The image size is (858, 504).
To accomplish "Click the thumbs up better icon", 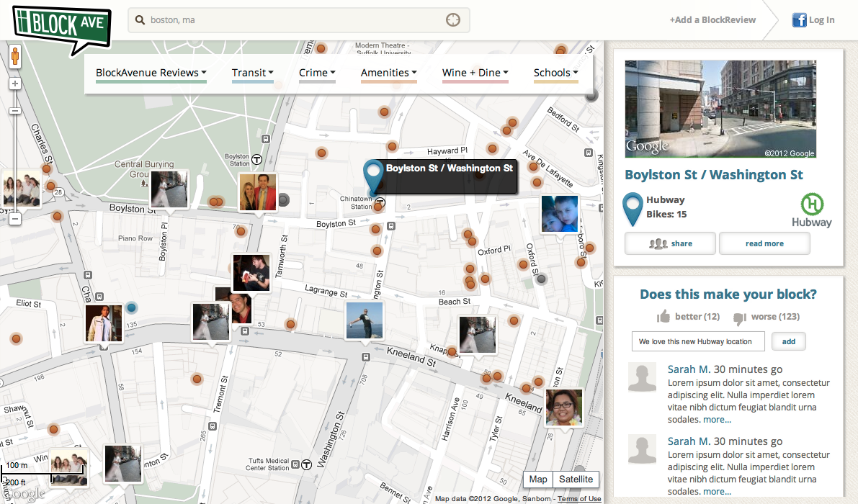I will point(663,317).
